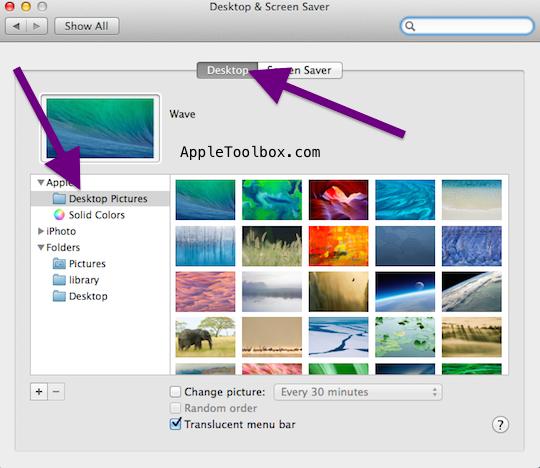Click the Show All button
Screen dimensions: 540x468
(87, 26)
